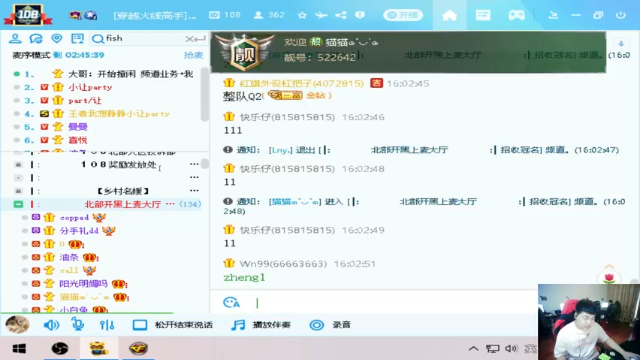Open the CrossFire game icon in taskbar
This screenshot has width=640, height=360.
[138, 349]
